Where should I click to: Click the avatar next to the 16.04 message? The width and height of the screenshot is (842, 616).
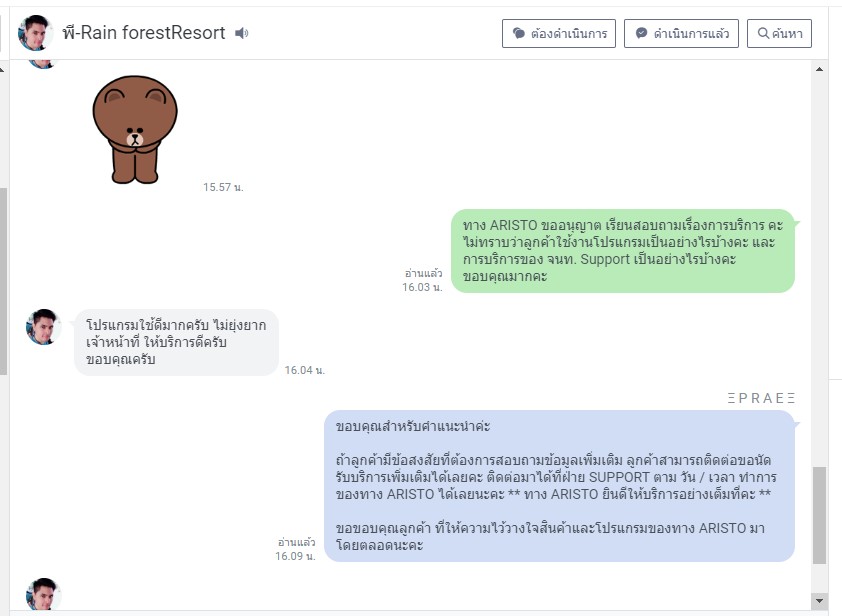coord(43,327)
